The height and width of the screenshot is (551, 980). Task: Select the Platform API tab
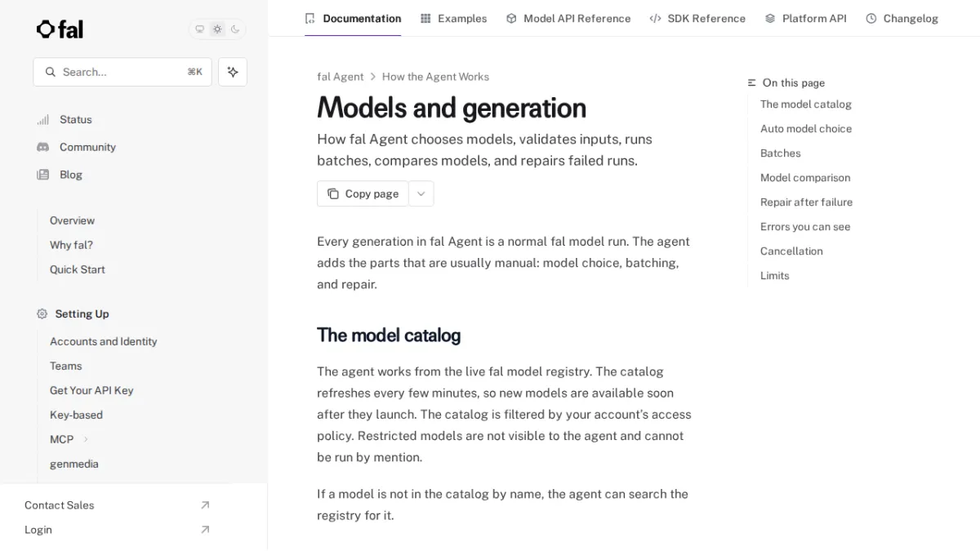(x=805, y=18)
